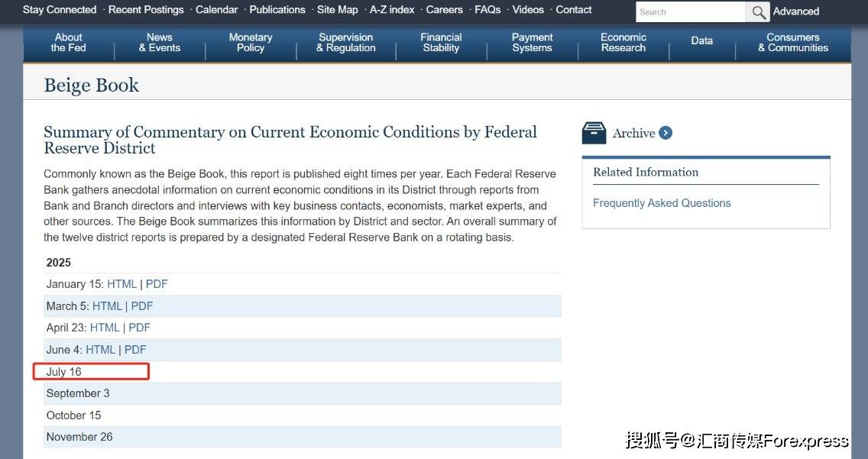
Task: Go to Recent Postings
Action: coord(146,9)
